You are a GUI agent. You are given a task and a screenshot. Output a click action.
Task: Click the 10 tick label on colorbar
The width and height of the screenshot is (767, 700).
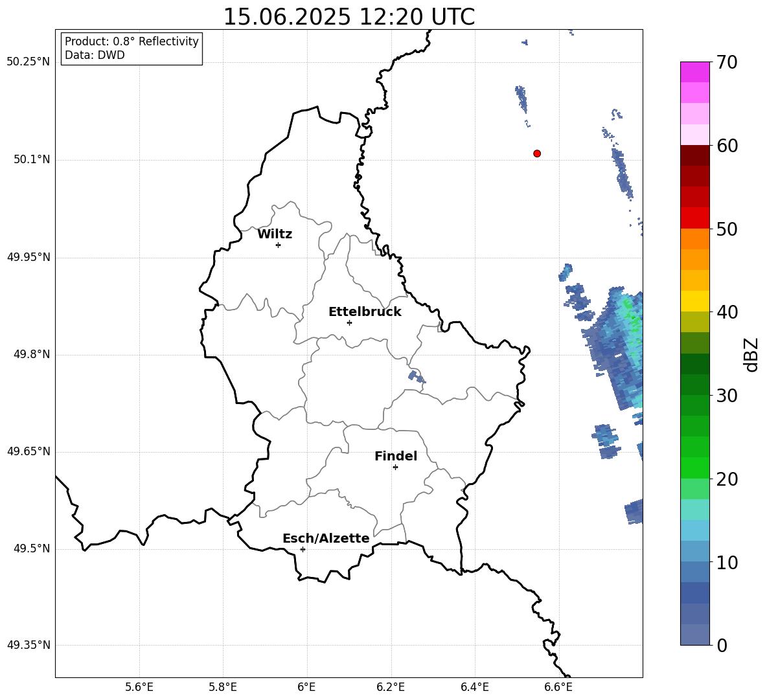[x=727, y=562]
